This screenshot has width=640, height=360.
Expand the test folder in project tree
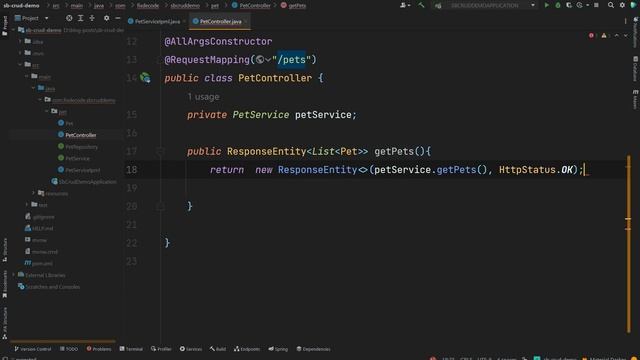(27, 204)
